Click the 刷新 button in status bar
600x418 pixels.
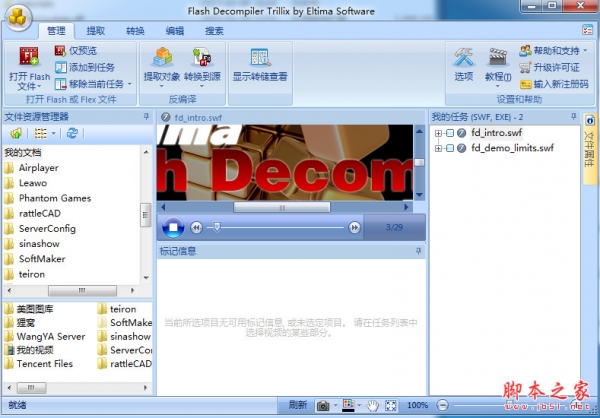pos(298,405)
